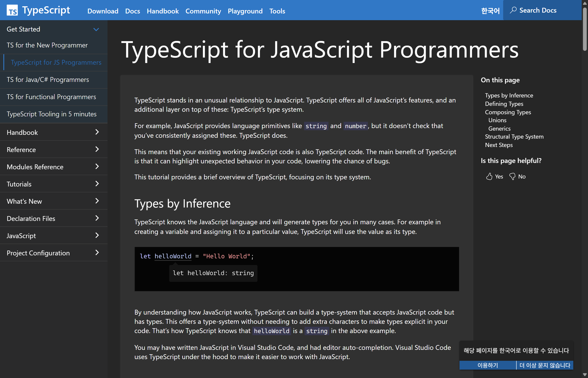This screenshot has height=378, width=588.
Task: Accept Korean page with 이용하기 button
Action: coord(487,365)
